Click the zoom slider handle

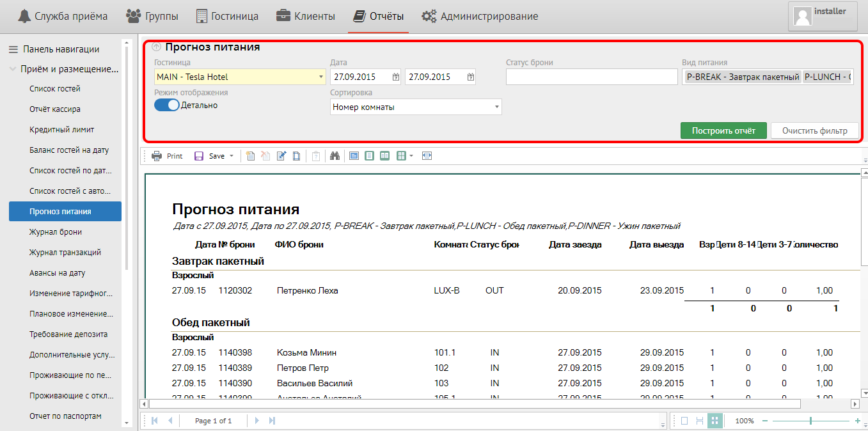811,421
